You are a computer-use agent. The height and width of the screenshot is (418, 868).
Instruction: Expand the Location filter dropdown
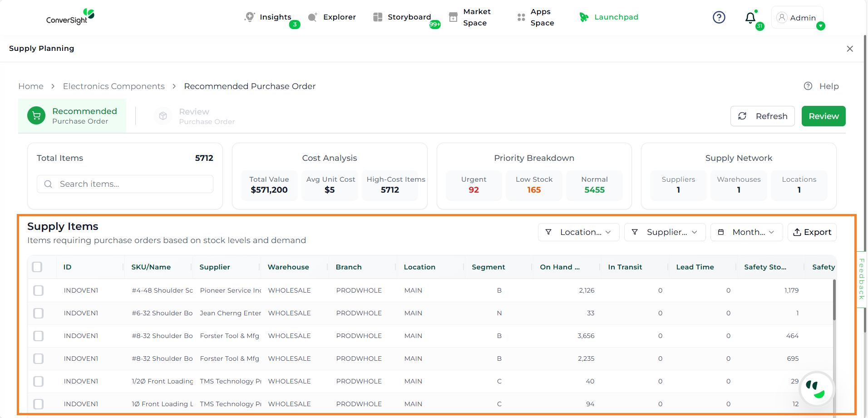point(578,232)
